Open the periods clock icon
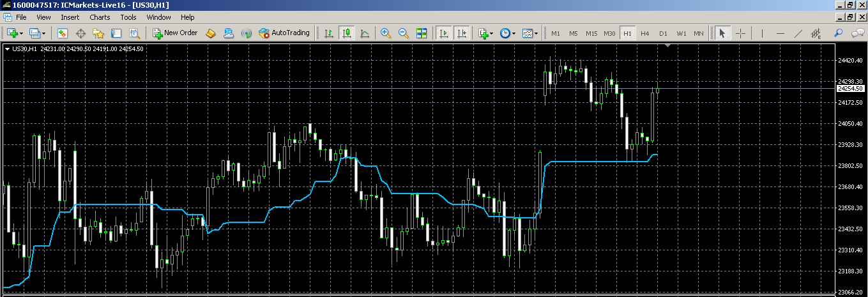 (505, 33)
